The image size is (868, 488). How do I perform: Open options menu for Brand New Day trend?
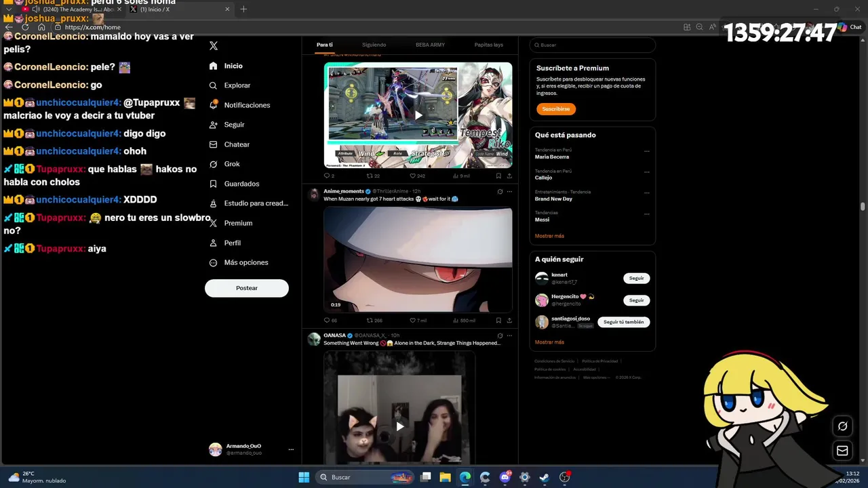[x=646, y=193]
